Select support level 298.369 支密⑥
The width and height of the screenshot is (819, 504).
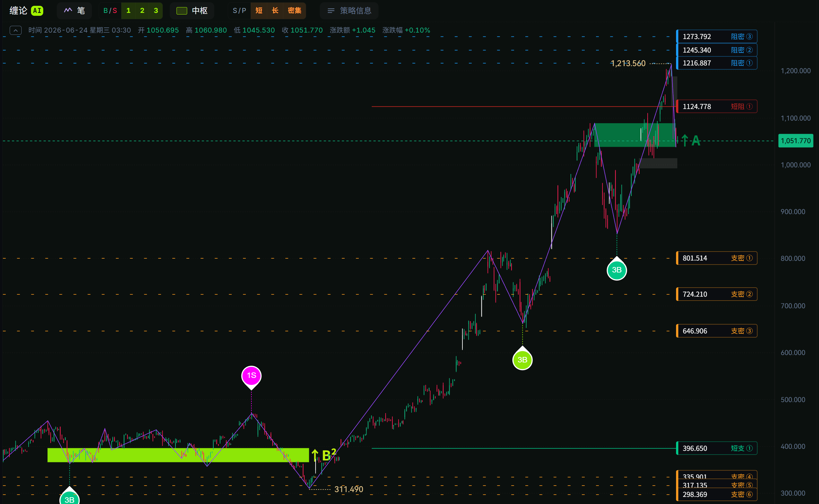(x=717, y=494)
